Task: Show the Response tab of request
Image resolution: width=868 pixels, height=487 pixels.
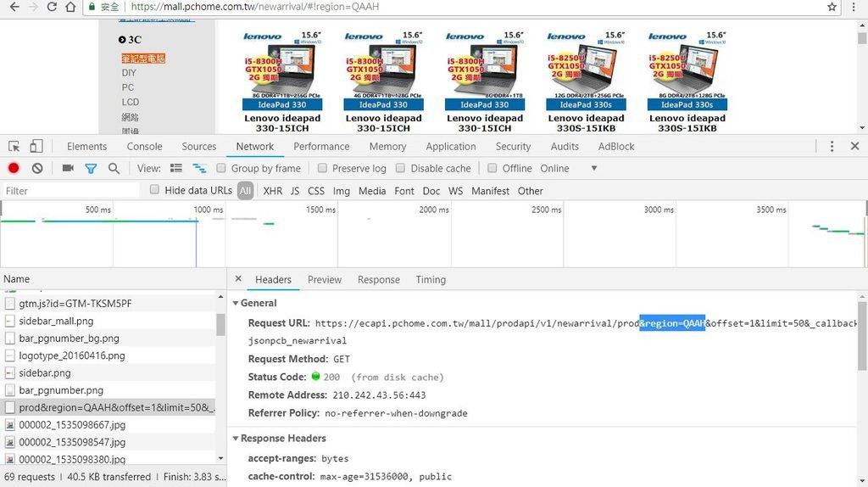Action: click(x=379, y=279)
